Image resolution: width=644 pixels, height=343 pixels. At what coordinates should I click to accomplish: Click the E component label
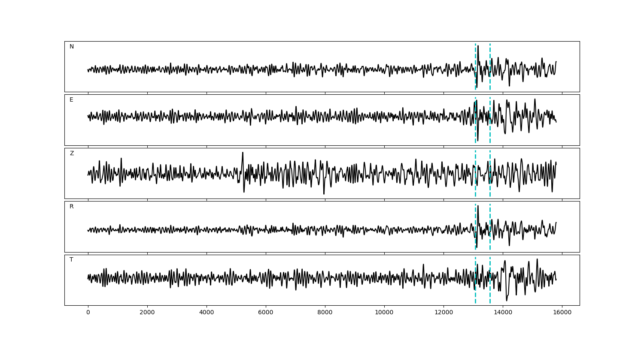pos(71,100)
